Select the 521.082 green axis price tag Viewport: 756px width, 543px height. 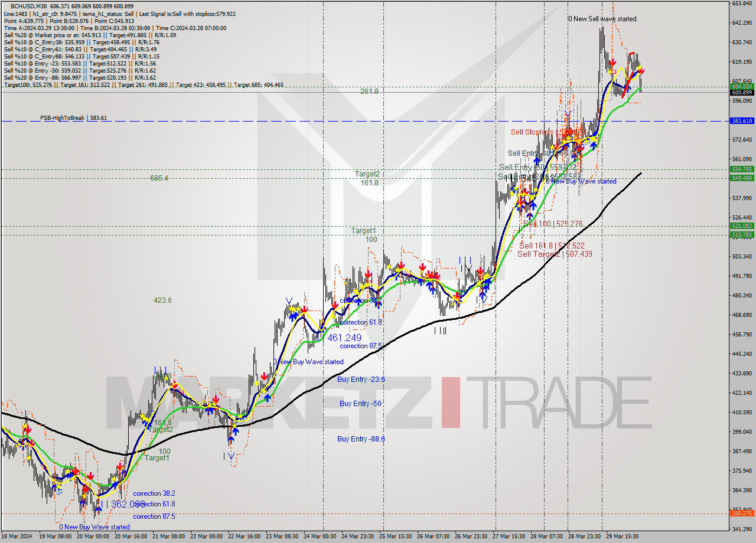742,226
